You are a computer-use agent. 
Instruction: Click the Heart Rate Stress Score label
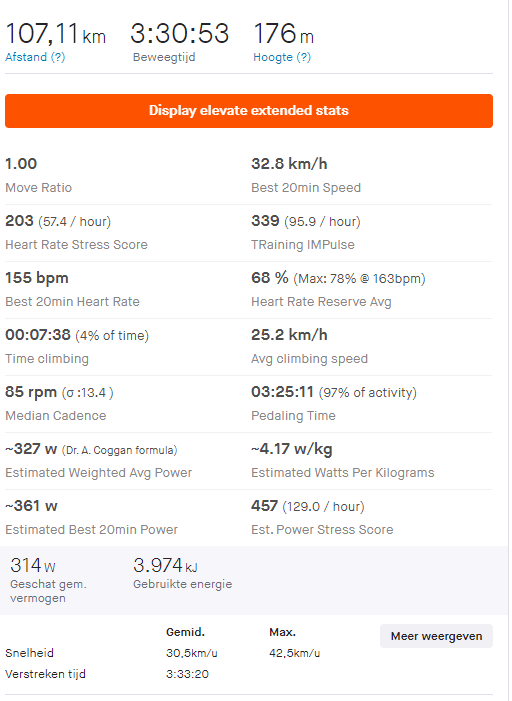(76, 245)
